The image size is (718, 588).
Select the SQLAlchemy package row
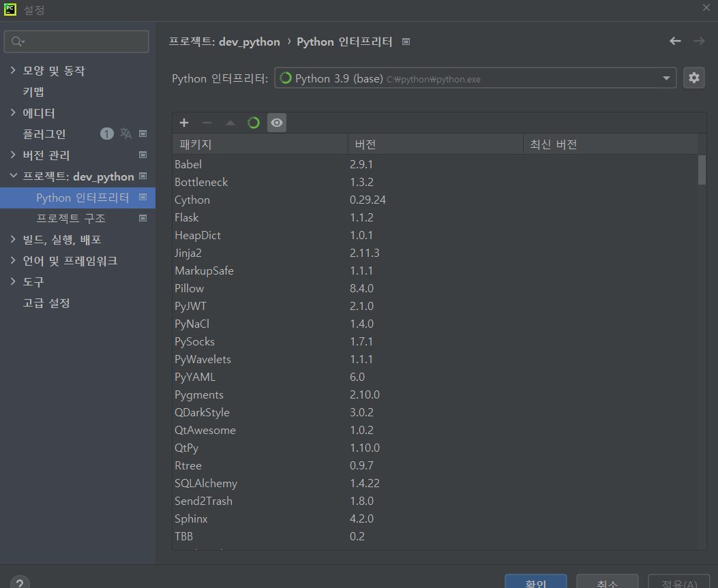435,483
